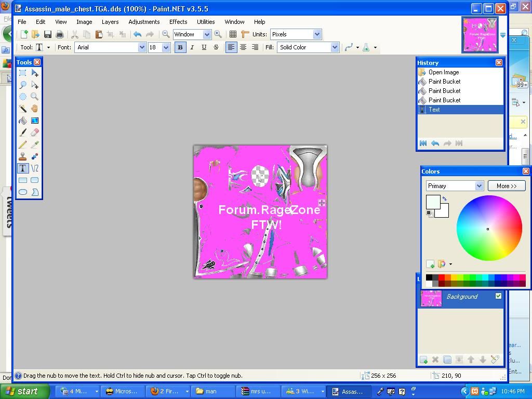
Task: Activate the Pencil tool
Action: click(23, 144)
